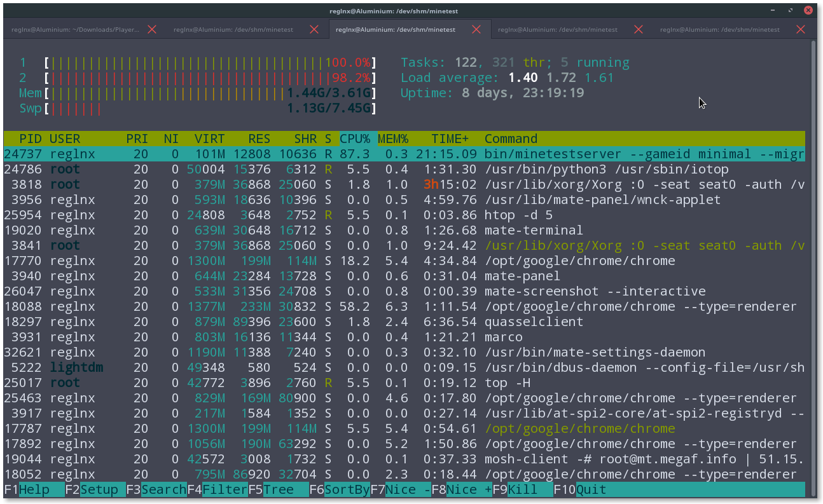Click Filter in the function bar

click(x=225, y=489)
